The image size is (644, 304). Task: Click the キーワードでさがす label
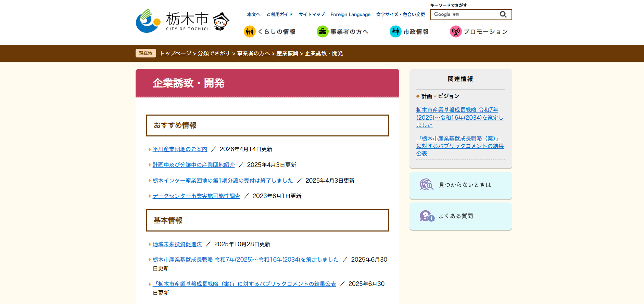(x=449, y=5)
